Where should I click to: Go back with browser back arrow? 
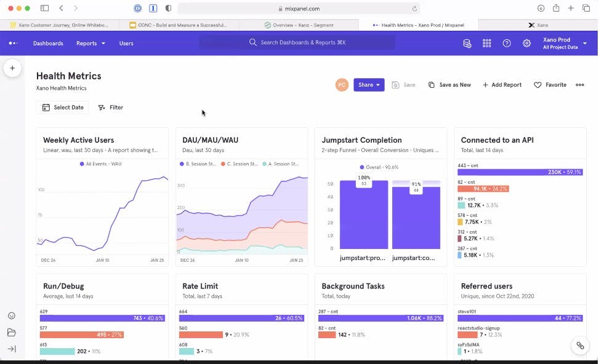[x=61, y=8]
